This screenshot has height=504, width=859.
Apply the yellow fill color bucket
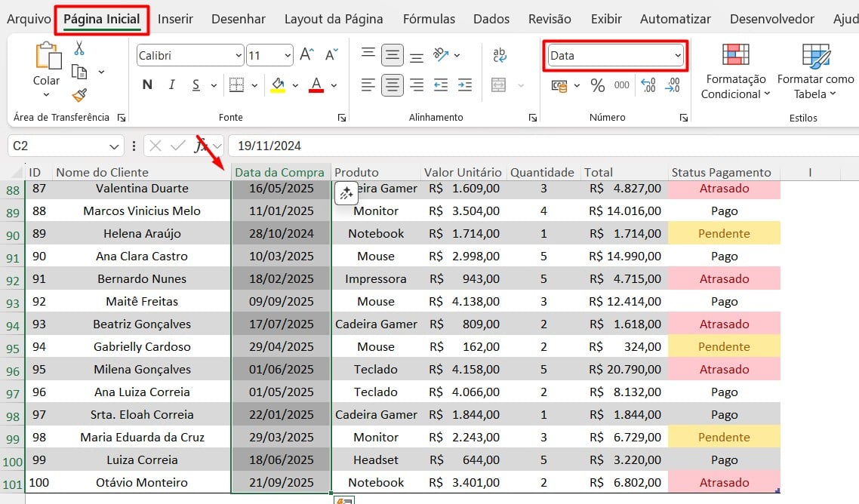click(x=278, y=85)
